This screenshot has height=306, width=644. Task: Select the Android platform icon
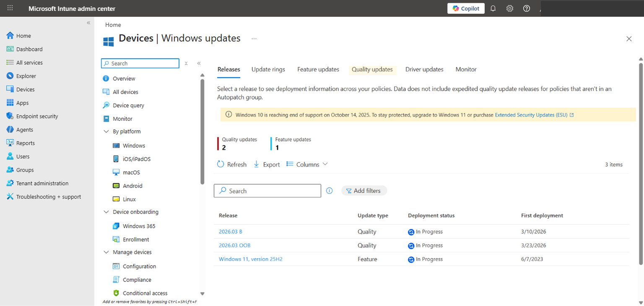click(116, 185)
